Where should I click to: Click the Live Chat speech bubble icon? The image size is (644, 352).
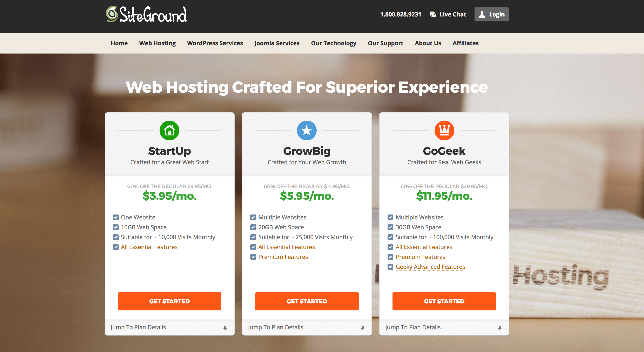click(x=432, y=14)
